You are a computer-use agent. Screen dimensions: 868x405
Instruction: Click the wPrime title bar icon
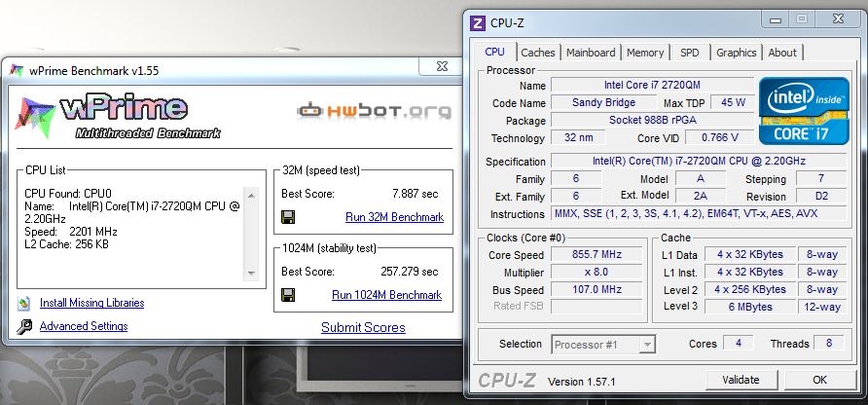click(17, 70)
